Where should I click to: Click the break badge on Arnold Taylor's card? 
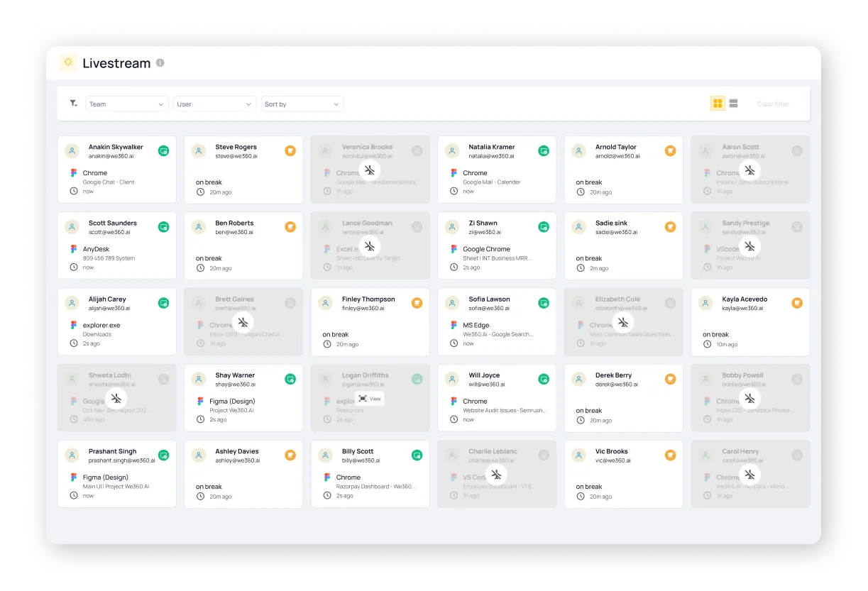click(x=670, y=150)
